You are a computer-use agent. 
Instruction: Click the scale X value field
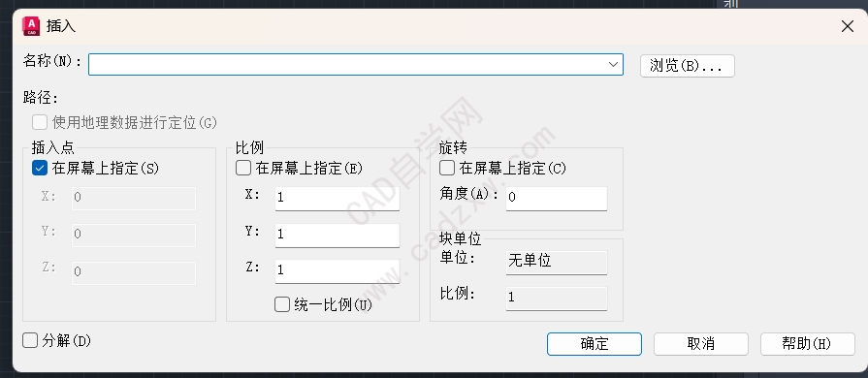coord(338,198)
